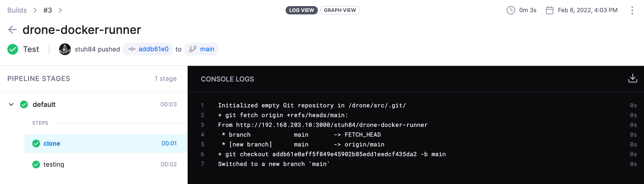Click the back arrow beside drone-docker-runner
The image size is (644, 184).
pyautogui.click(x=12, y=30)
